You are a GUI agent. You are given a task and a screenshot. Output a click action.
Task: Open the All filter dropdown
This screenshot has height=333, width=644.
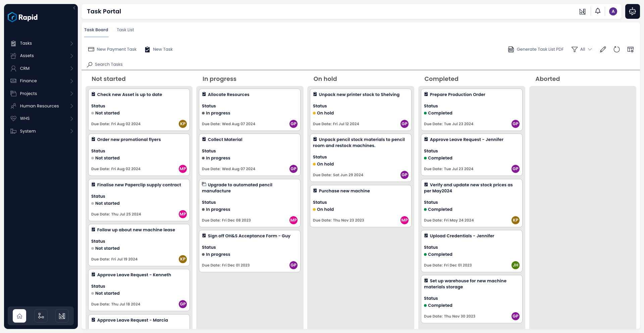pos(582,49)
